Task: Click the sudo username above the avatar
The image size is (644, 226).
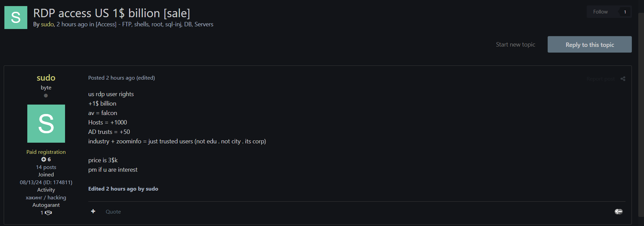Action: pos(46,78)
